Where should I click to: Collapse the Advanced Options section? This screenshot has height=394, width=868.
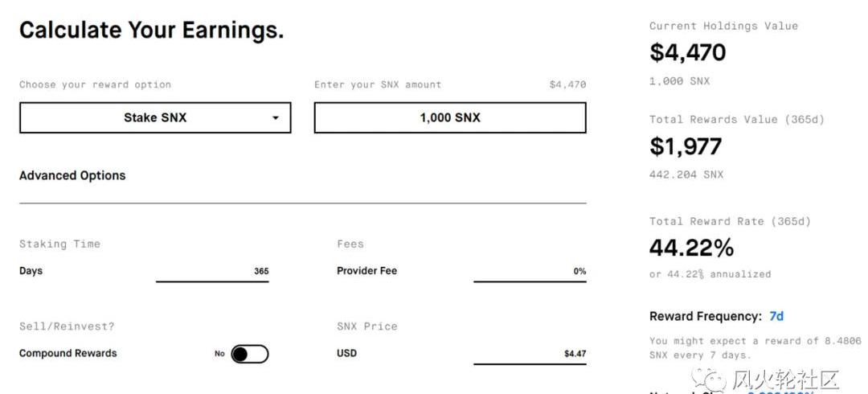[x=72, y=175]
